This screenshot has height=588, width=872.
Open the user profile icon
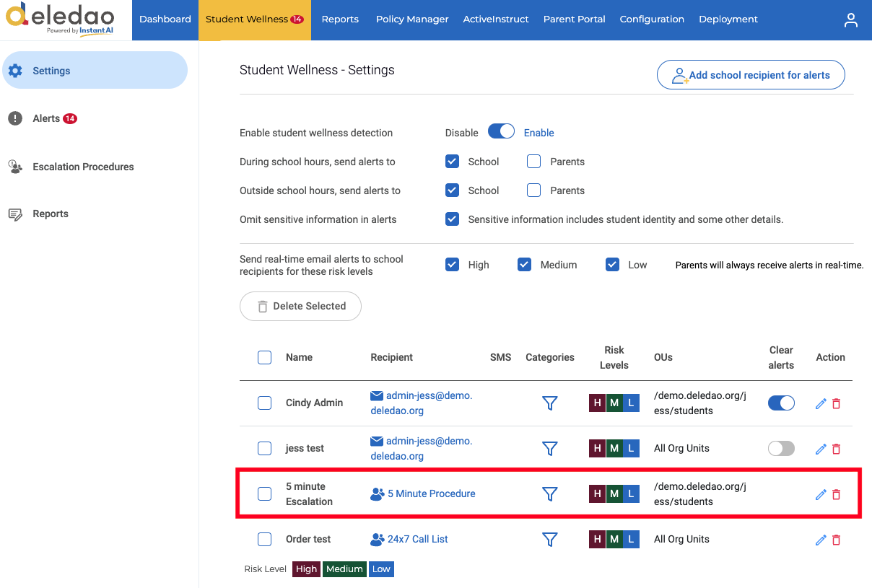[851, 20]
